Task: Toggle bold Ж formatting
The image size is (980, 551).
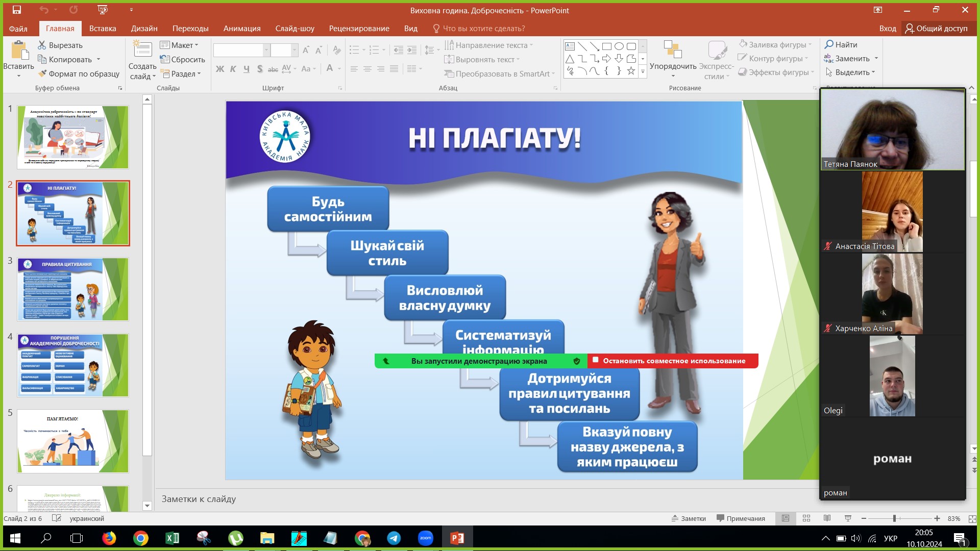Action: tap(220, 69)
